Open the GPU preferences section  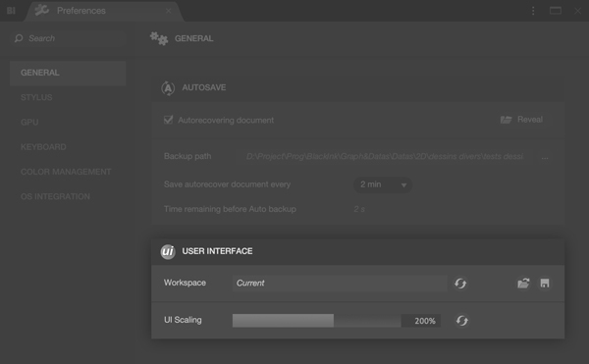(29, 123)
